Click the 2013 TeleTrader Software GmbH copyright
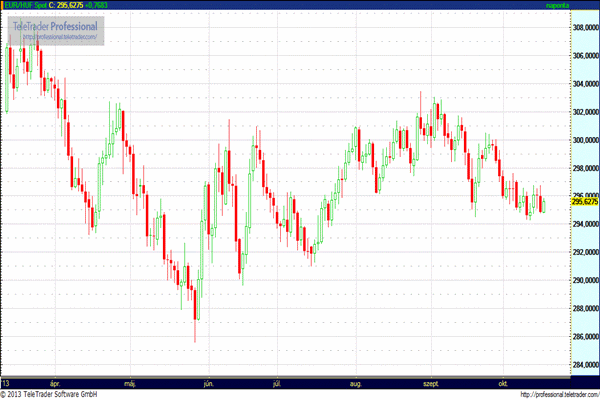 pos(62,394)
